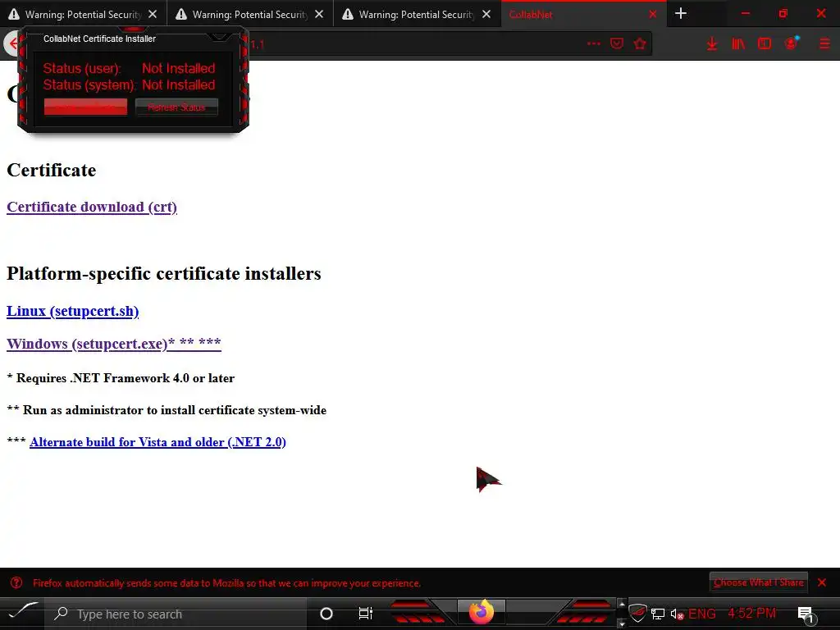Open Cortana circle icon on taskbar
This screenshot has height=630, width=840.
coord(326,614)
